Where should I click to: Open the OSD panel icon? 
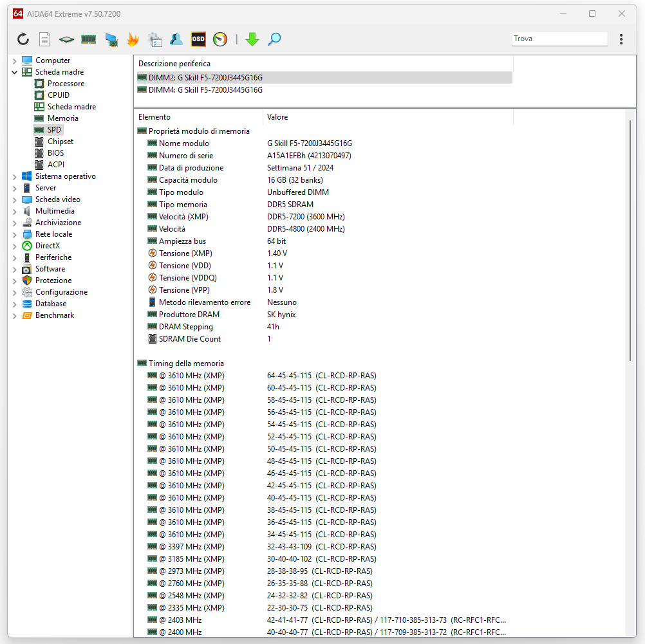(x=198, y=39)
